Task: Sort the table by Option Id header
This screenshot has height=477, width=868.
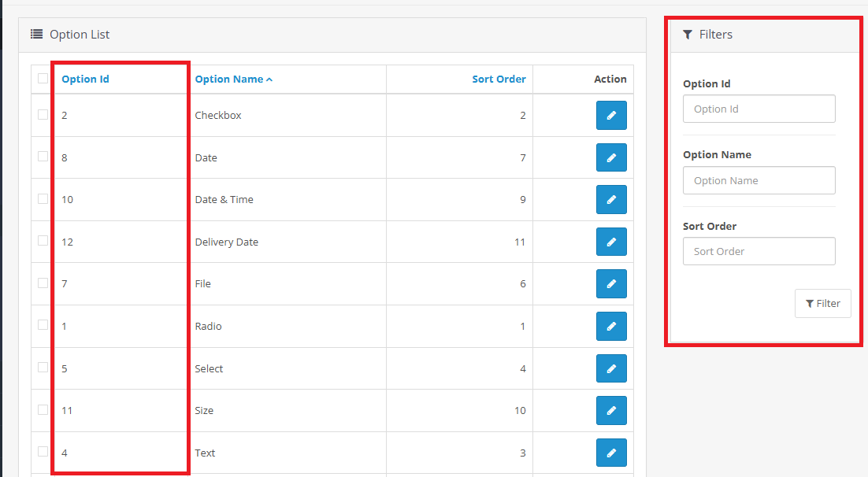Action: [85, 79]
